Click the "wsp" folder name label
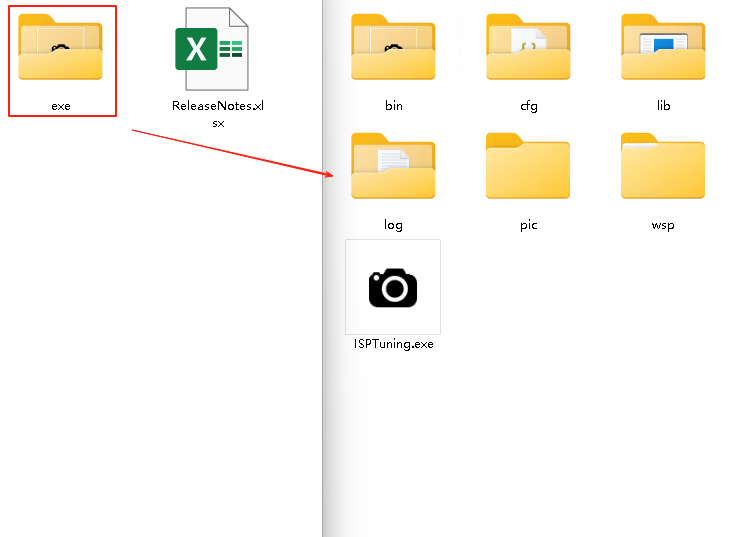742x537 pixels. (x=663, y=226)
